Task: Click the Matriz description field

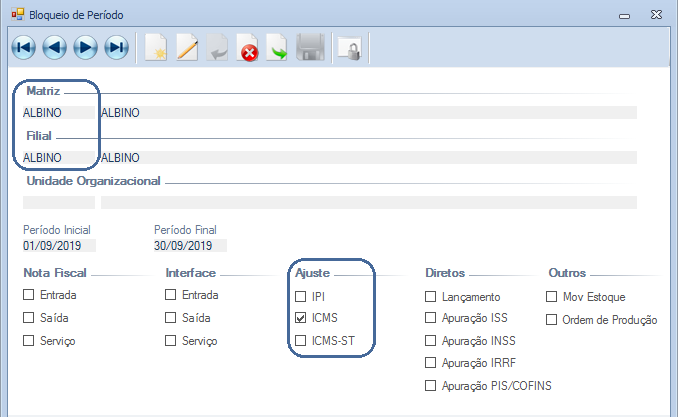Action: (369, 112)
